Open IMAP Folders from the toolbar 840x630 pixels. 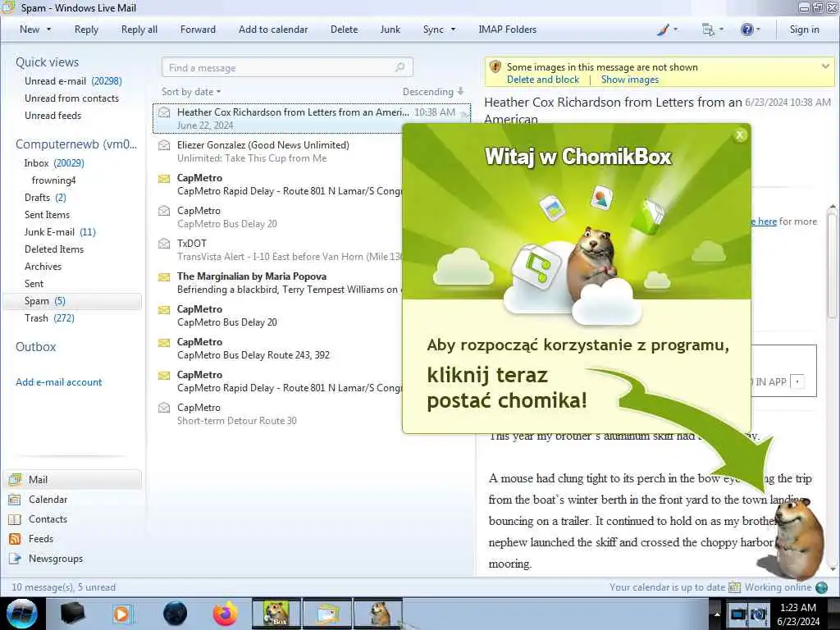click(507, 30)
